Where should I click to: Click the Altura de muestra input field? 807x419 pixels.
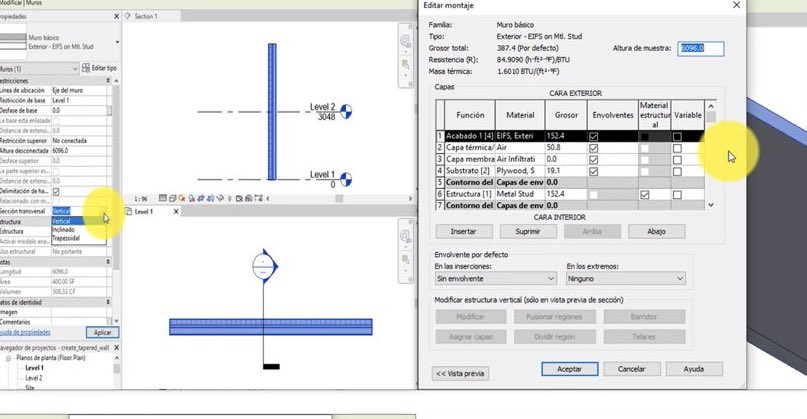(700, 48)
